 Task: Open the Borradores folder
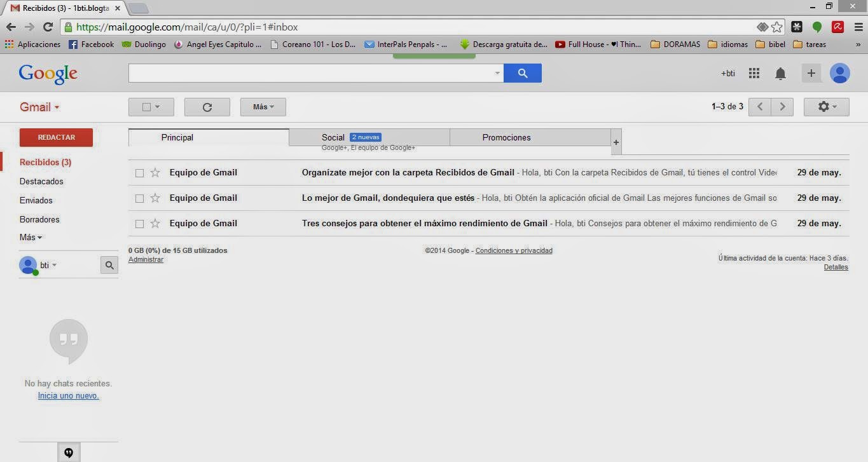39,219
